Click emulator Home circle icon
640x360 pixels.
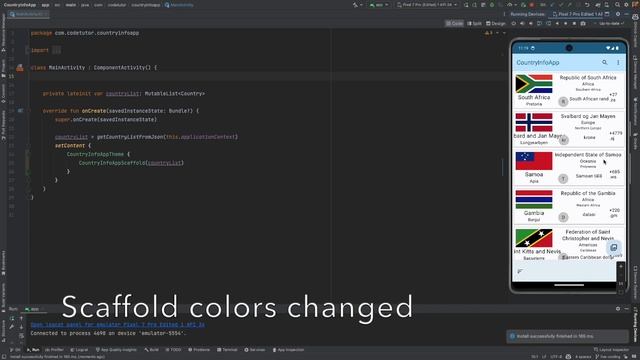tap(565, 24)
